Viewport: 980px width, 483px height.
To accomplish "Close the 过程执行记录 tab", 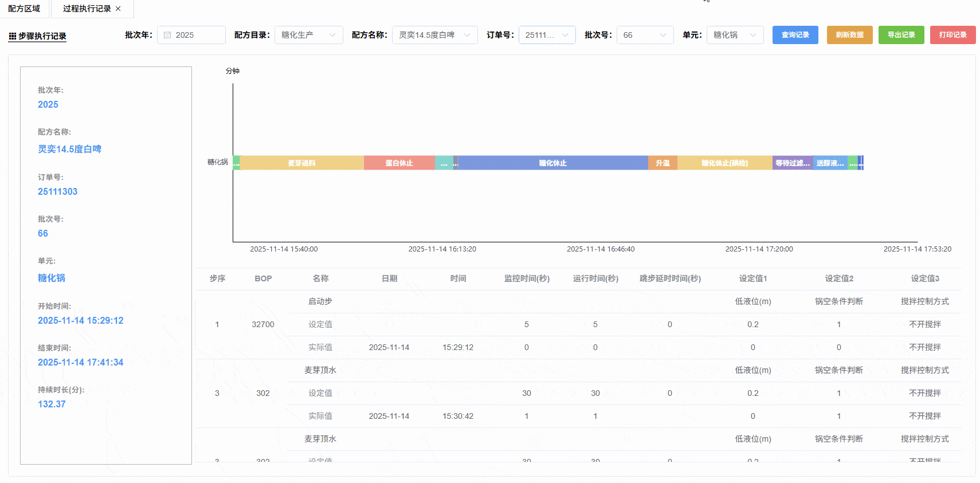I will click(118, 9).
